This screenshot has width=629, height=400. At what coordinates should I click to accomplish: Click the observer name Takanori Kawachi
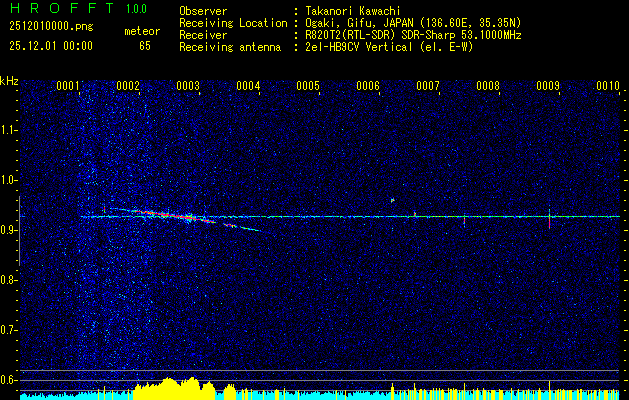[354, 12]
